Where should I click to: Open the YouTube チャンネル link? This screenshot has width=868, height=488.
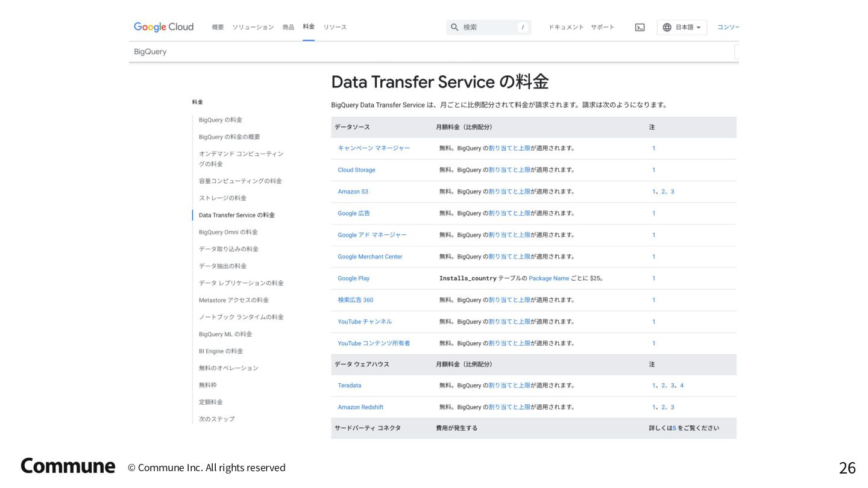pyautogui.click(x=365, y=322)
